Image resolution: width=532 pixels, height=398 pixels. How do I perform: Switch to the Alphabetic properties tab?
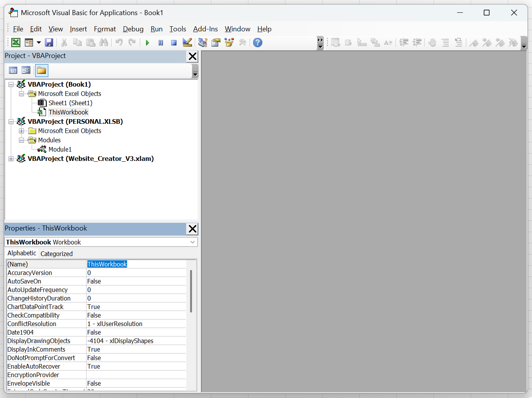(x=22, y=253)
